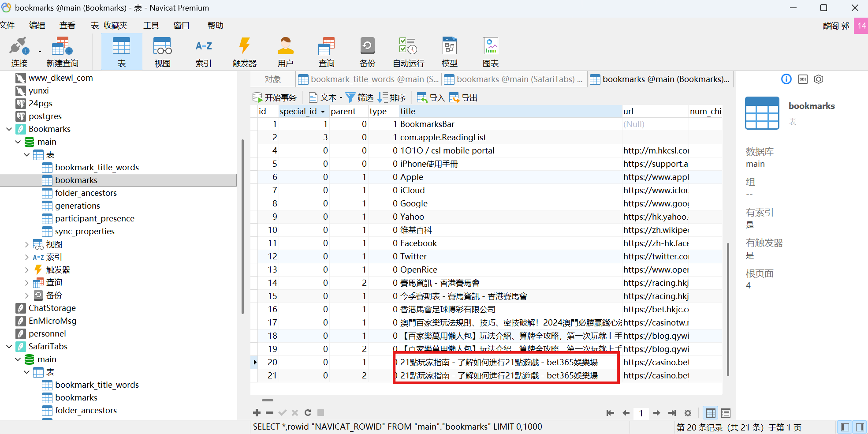Open the 模型 (Model) toolbar icon
868x434 pixels.
449,52
